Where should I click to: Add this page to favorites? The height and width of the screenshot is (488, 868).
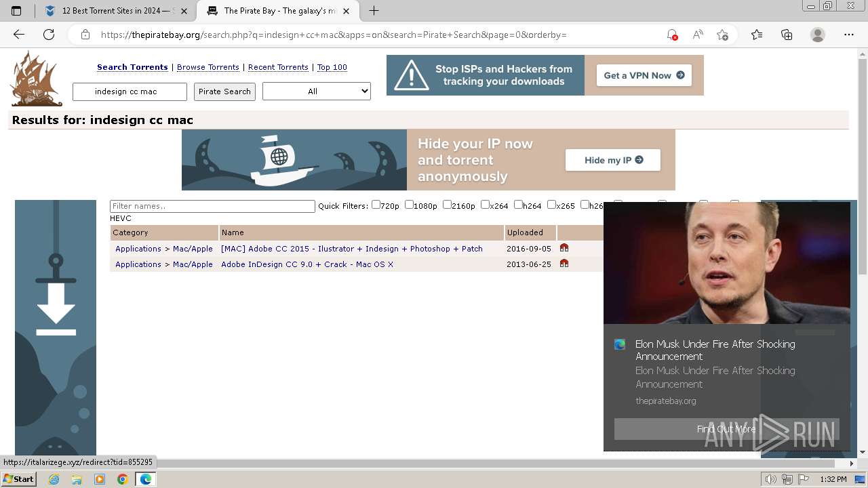click(722, 35)
